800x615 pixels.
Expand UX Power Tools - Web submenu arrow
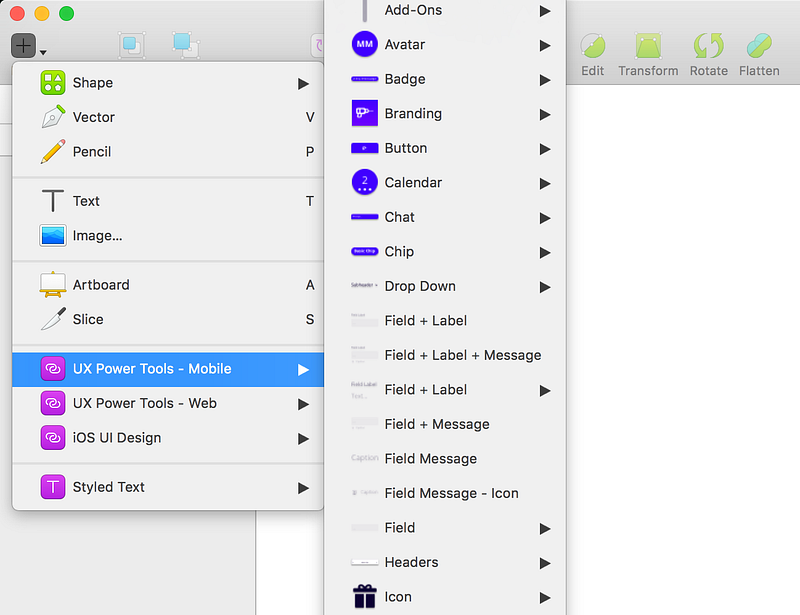click(304, 404)
